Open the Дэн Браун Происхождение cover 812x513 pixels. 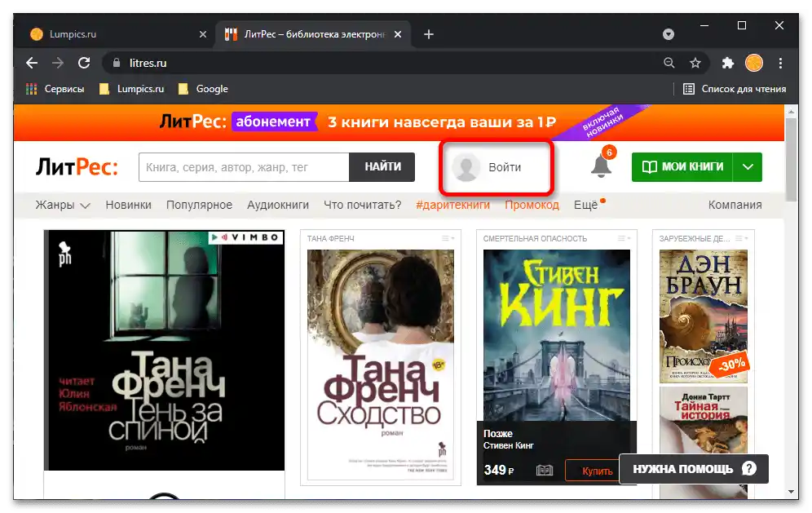[x=704, y=316]
